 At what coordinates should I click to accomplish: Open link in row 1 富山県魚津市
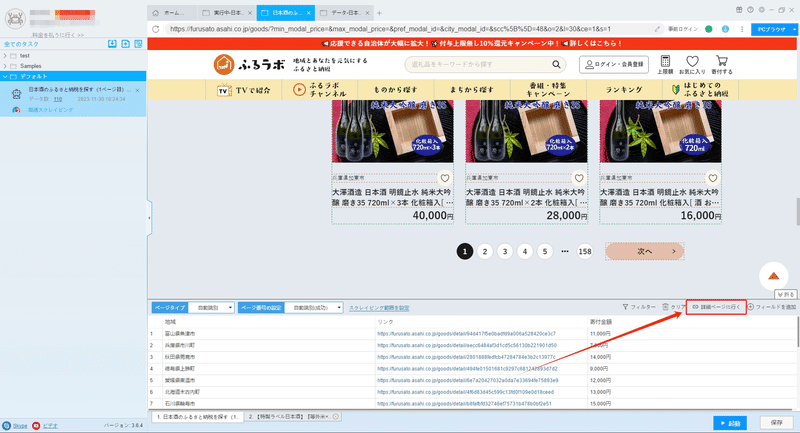466,334
